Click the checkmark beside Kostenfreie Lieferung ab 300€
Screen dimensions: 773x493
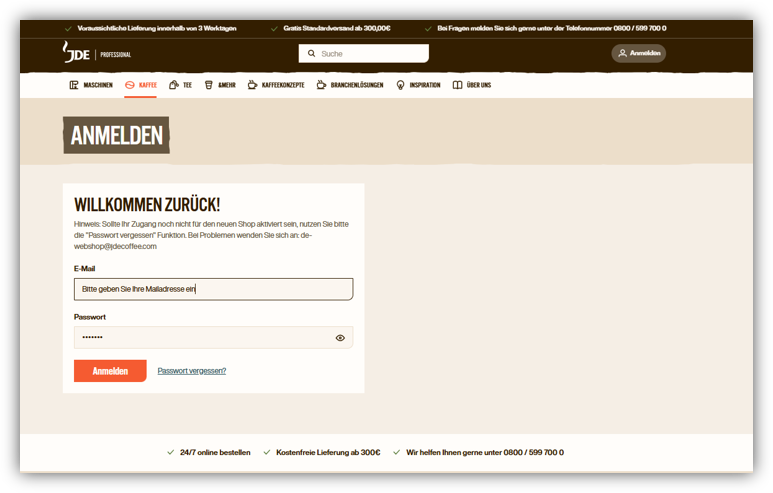[x=267, y=452]
